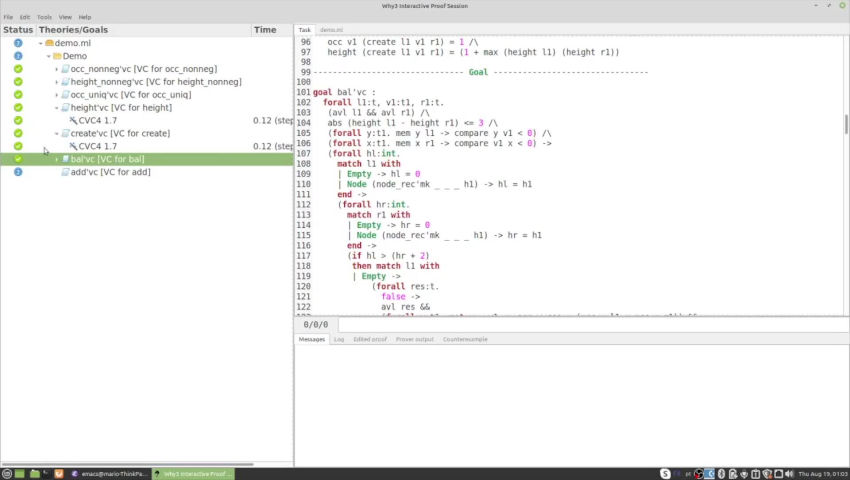The height and width of the screenshot is (480, 850).
Task: Switch to the demo.ml source tab
Action: tap(331, 30)
